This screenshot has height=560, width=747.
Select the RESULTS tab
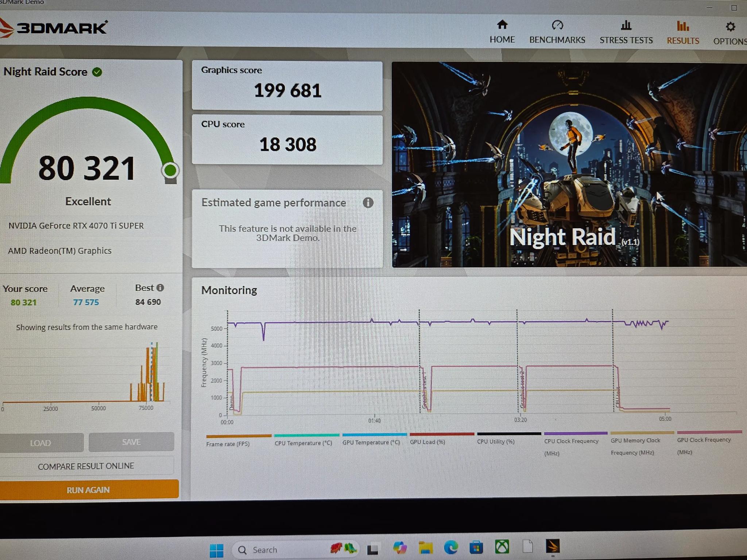pyautogui.click(x=683, y=33)
